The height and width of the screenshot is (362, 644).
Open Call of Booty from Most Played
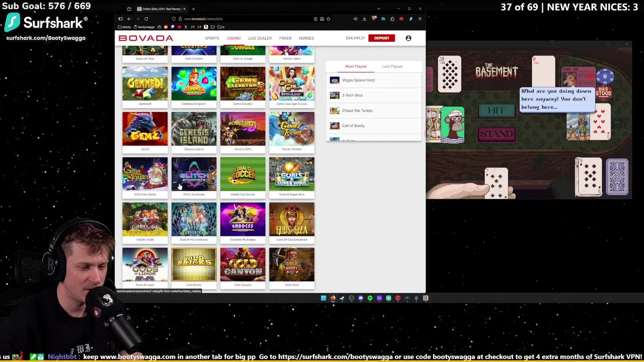(374, 126)
